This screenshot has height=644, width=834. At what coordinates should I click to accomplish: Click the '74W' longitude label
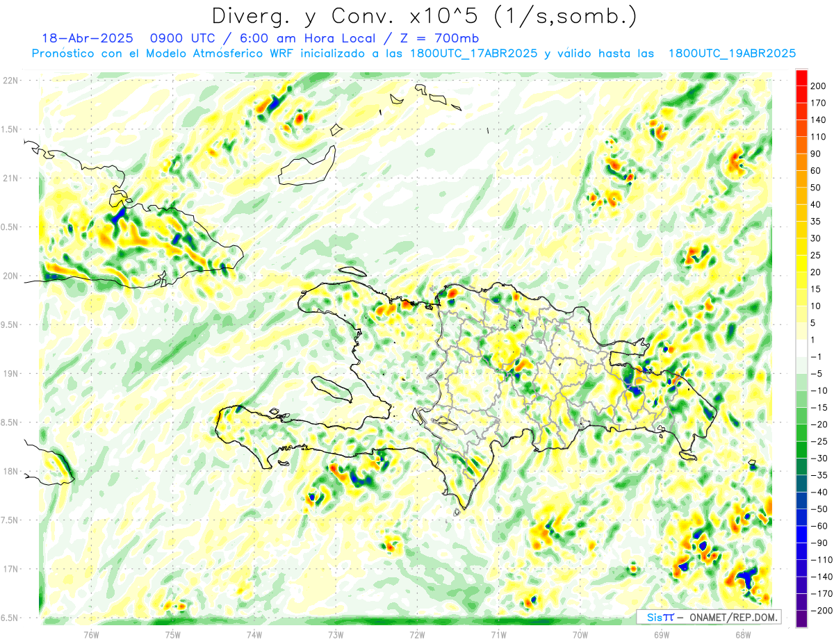click(x=254, y=634)
